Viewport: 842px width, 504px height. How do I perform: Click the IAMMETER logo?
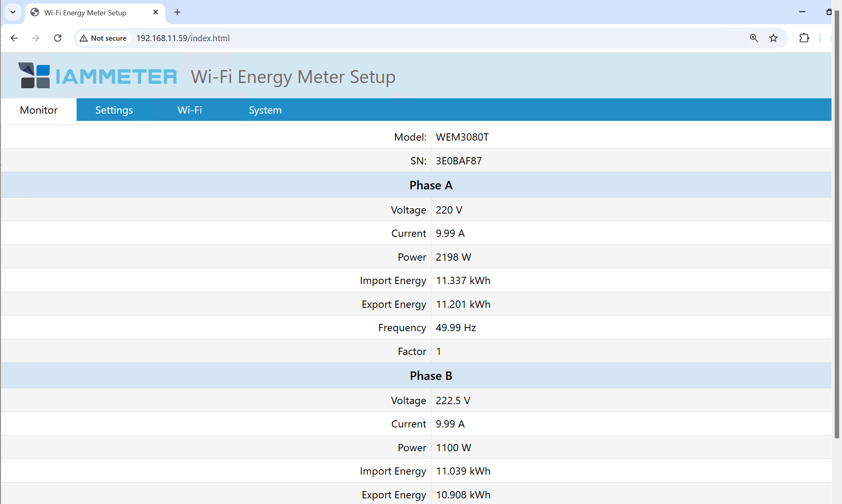(x=98, y=75)
